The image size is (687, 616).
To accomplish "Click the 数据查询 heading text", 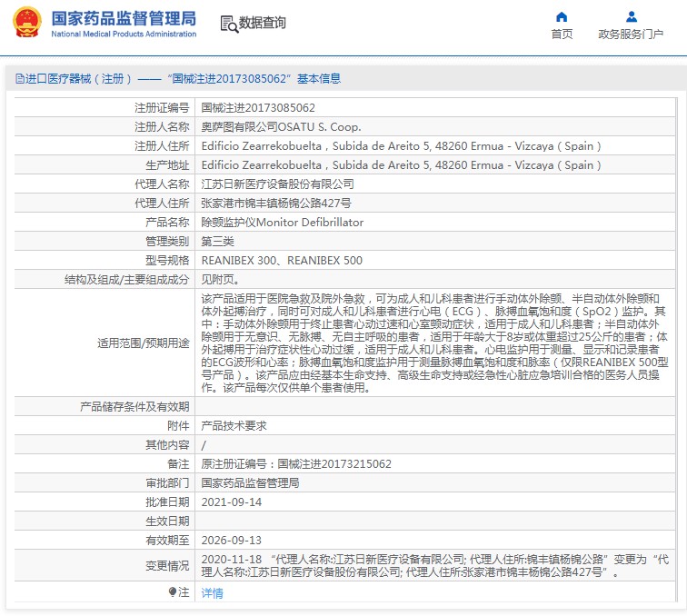I will [263, 24].
